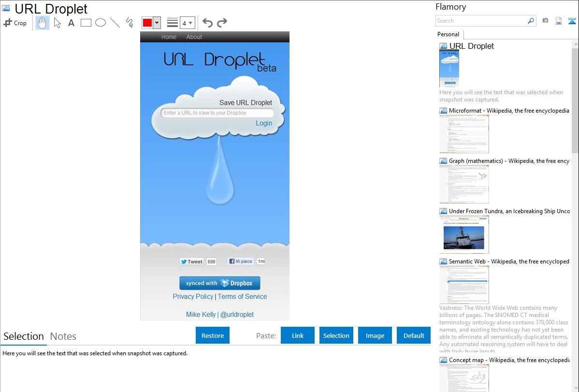Paste as Link button

(x=298, y=335)
